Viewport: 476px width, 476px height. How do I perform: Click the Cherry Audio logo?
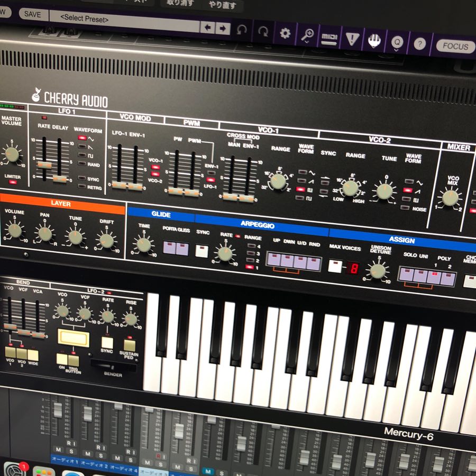(x=69, y=98)
